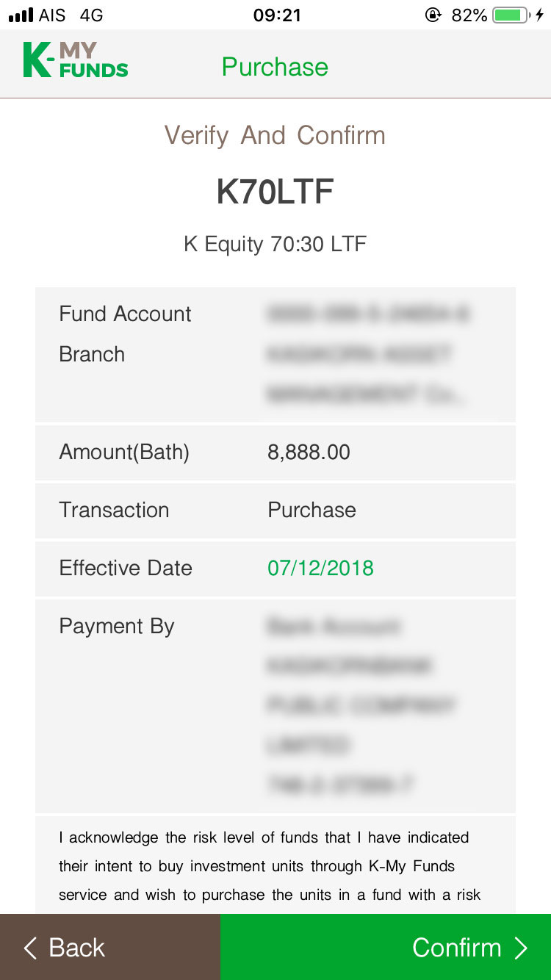
Task: Tap the Amount value 8,888.00
Action: coord(309,452)
